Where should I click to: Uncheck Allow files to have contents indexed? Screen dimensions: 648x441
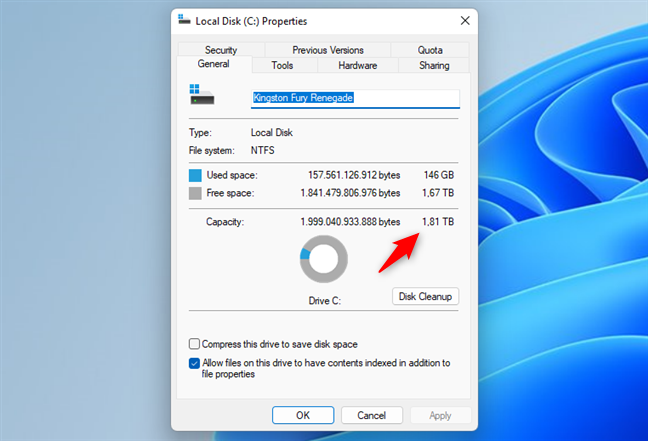tap(194, 363)
